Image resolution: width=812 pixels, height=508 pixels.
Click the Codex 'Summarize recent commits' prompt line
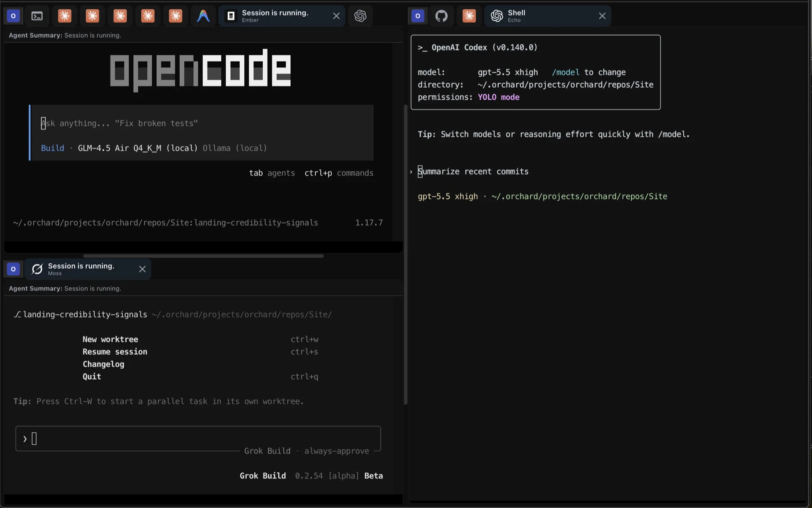click(x=473, y=171)
